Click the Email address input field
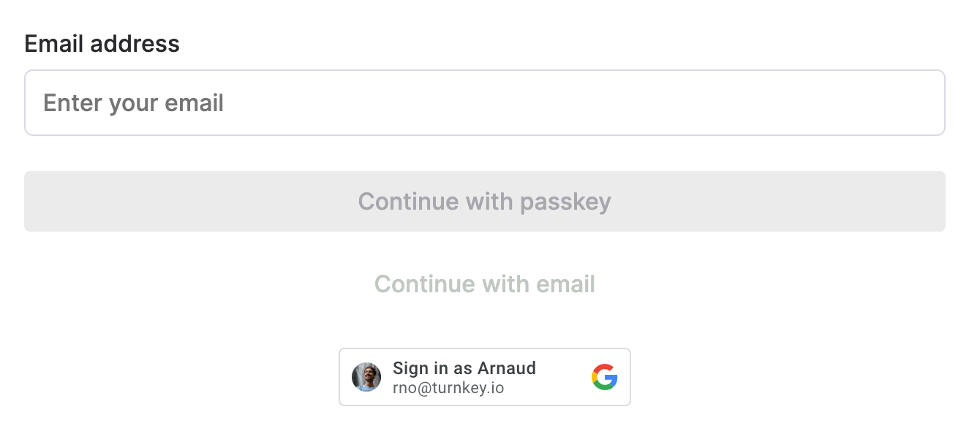 point(485,102)
